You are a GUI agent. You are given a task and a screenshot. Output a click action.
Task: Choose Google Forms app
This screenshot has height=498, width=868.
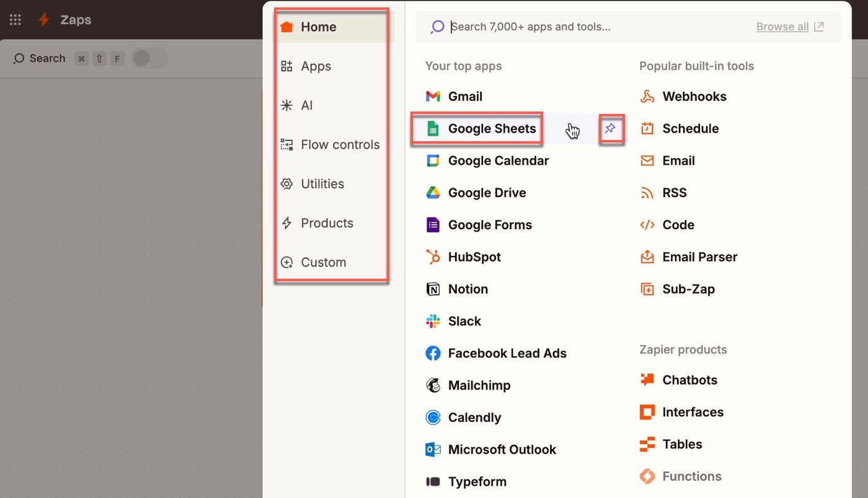pyautogui.click(x=479, y=225)
